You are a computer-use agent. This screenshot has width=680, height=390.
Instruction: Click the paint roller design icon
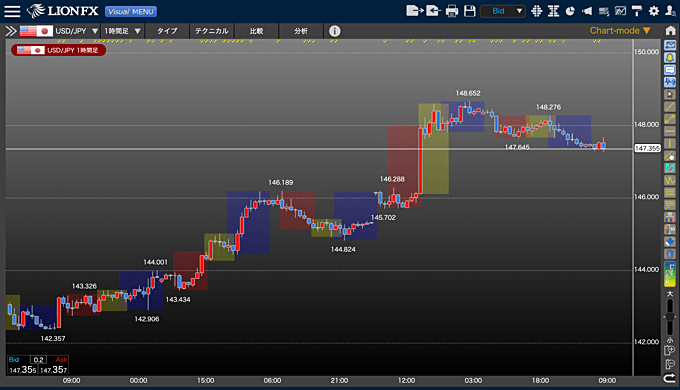pyautogui.click(x=637, y=11)
